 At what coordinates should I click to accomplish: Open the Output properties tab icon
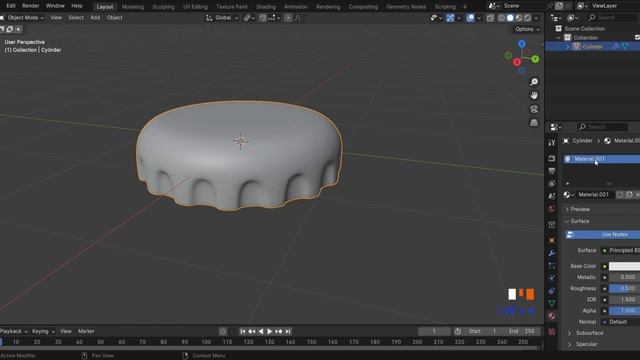coord(552,171)
